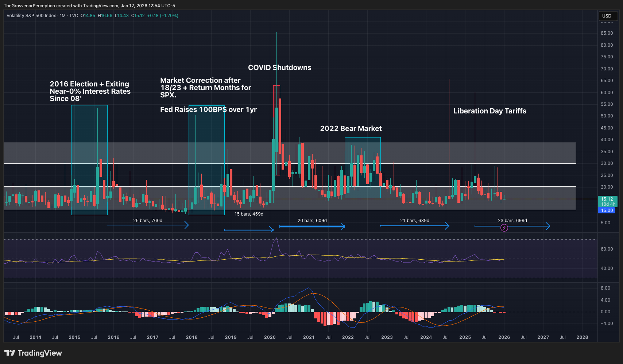Select the green 15.12 current price label

pyautogui.click(x=607, y=199)
